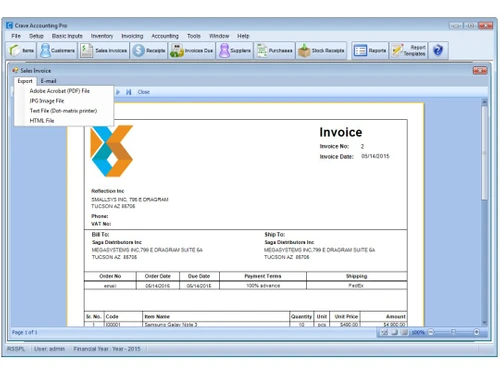The height and width of the screenshot is (375, 500).
Task: Open the Help menu
Action: tap(243, 36)
